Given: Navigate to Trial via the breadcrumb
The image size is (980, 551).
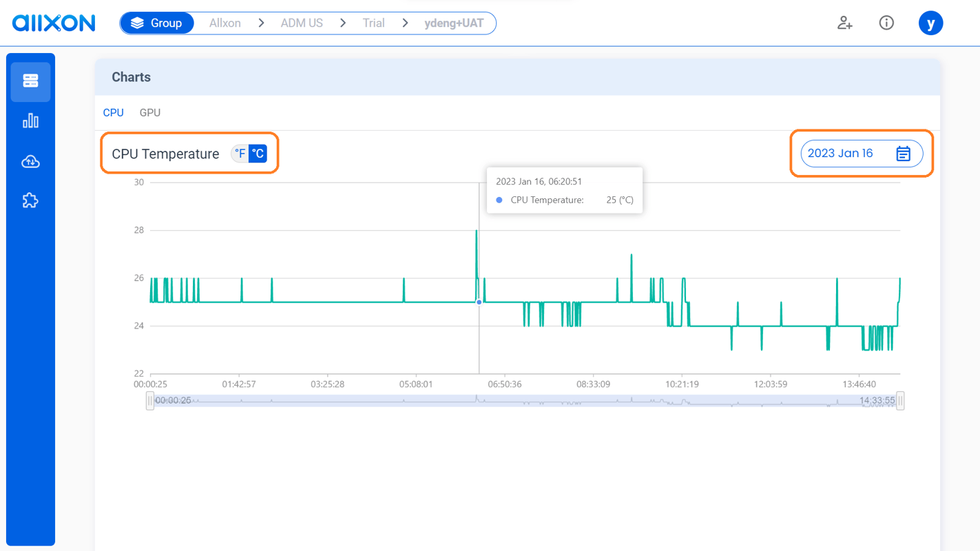Looking at the screenshot, I should [373, 23].
